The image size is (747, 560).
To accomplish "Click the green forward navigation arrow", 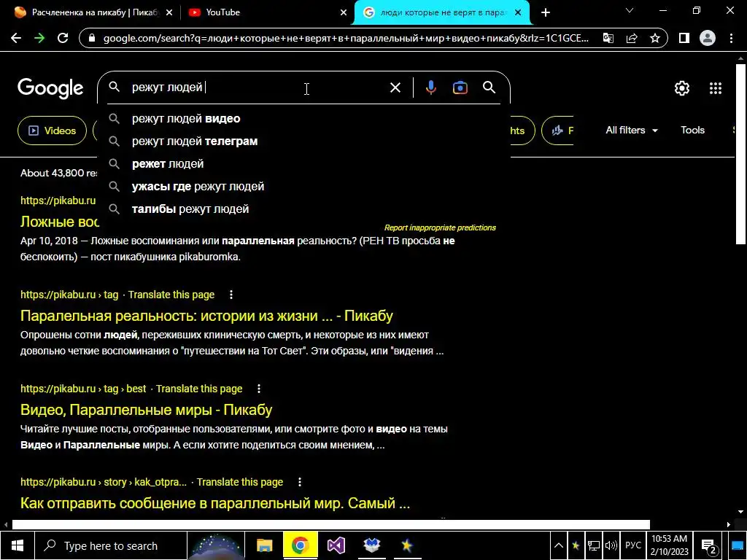I will coord(39,38).
